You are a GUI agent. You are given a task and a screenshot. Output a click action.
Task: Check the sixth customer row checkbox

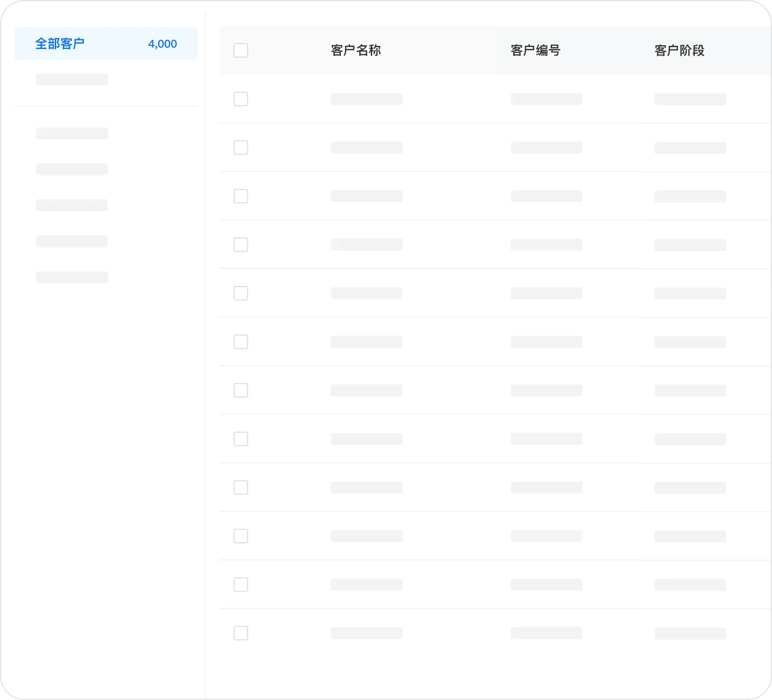tap(241, 342)
